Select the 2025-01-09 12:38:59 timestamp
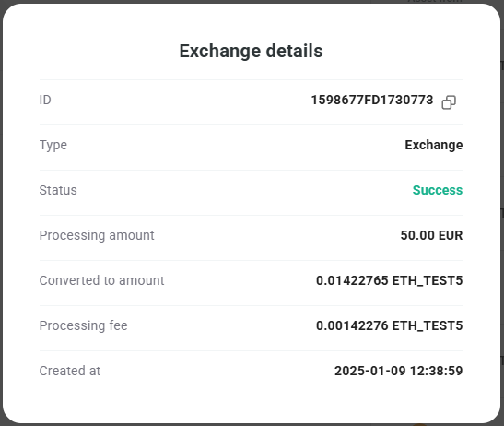504x426 pixels. pyautogui.click(x=399, y=371)
